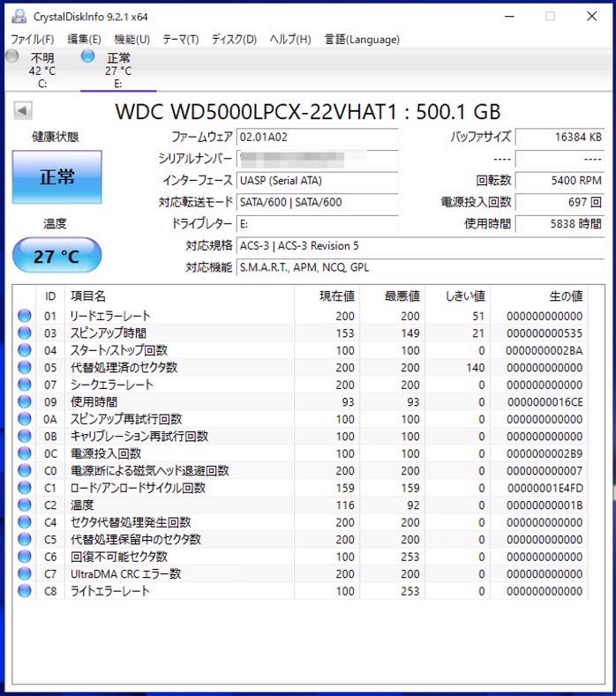The height and width of the screenshot is (696, 616).
Task: Click status orb of ID 0C 電源投入回数 row
Action: pyautogui.click(x=25, y=453)
